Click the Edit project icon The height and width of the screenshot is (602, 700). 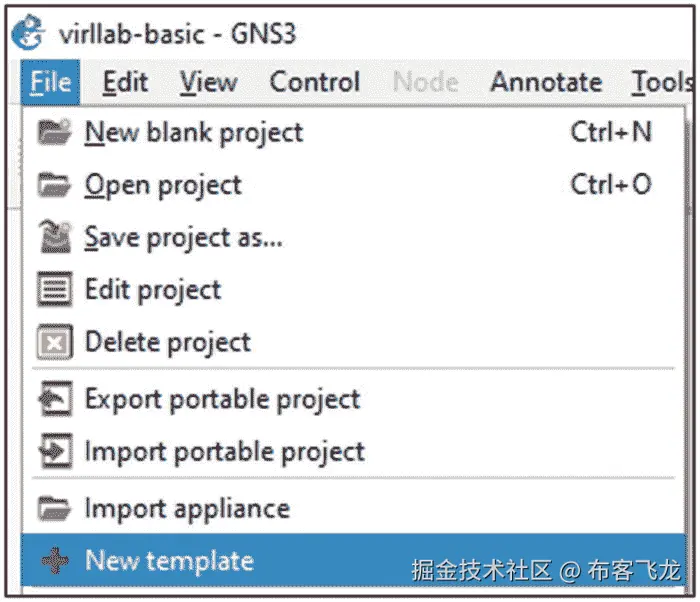[x=54, y=290]
